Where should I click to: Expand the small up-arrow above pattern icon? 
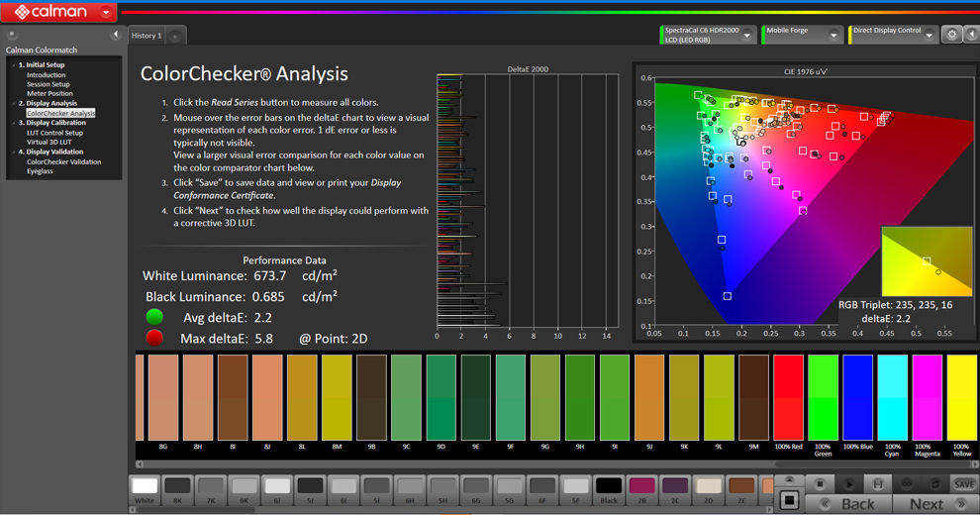coord(789,480)
